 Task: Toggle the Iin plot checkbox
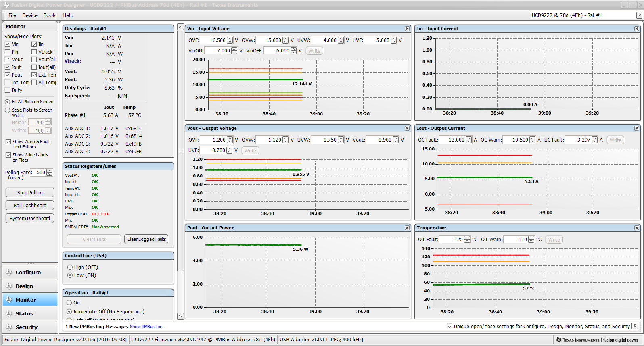coord(34,44)
